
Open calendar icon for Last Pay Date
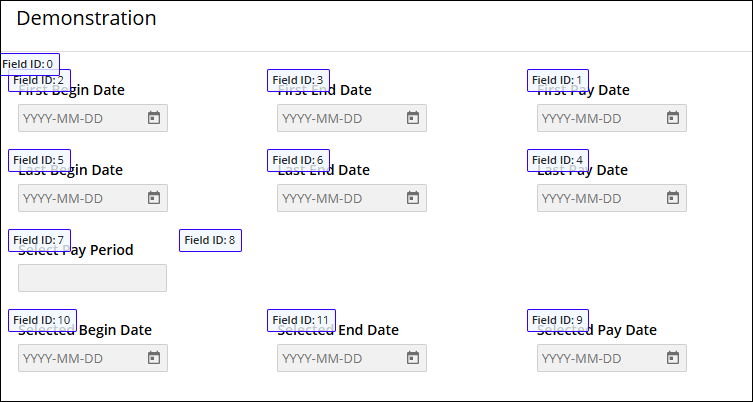(672, 198)
